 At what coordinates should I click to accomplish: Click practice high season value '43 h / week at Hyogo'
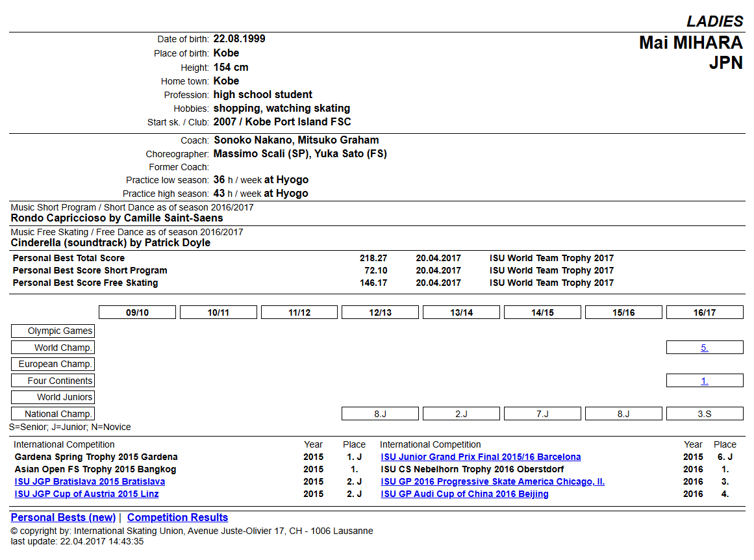tap(261, 194)
